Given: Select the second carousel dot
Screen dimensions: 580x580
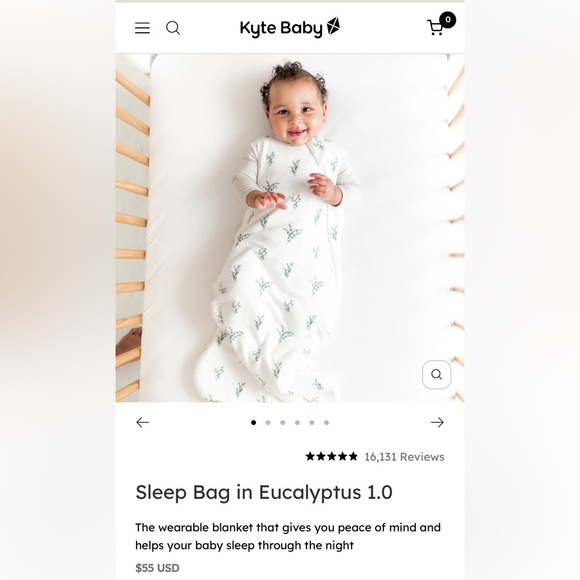Looking at the screenshot, I should coord(268,422).
